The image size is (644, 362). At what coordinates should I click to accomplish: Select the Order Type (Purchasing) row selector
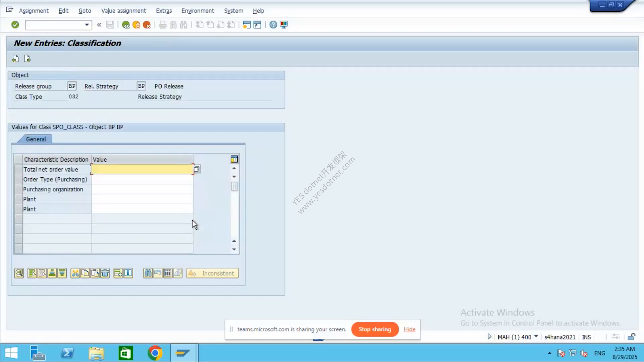coord(18,179)
